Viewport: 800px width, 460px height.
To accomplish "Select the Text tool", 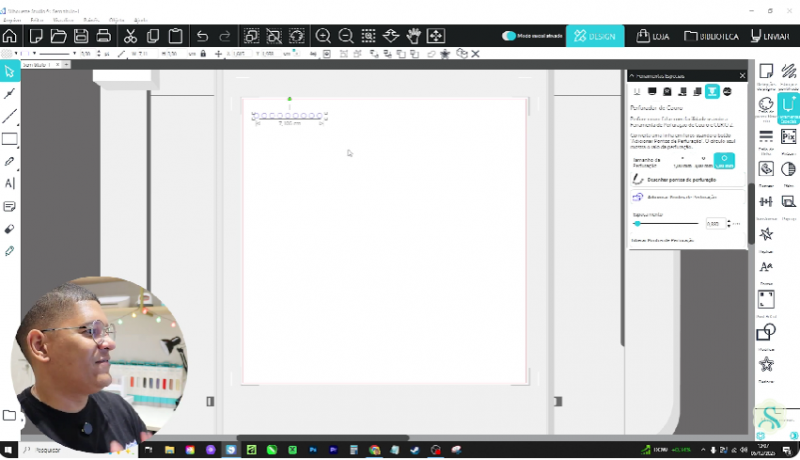I will click(9, 183).
